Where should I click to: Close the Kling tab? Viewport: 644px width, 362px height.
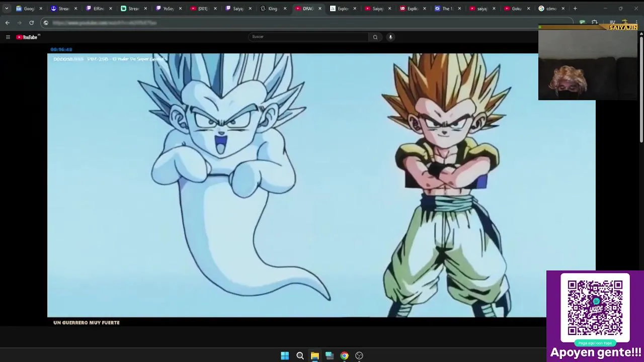coord(285,9)
